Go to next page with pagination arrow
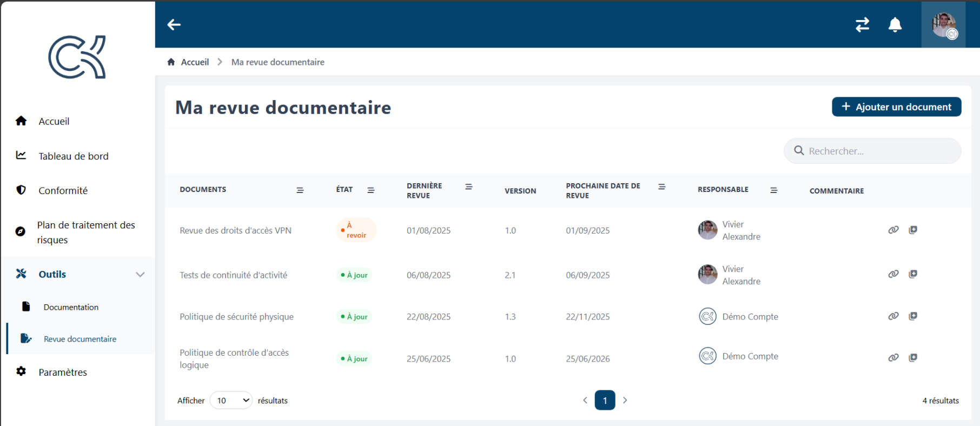 pos(625,401)
